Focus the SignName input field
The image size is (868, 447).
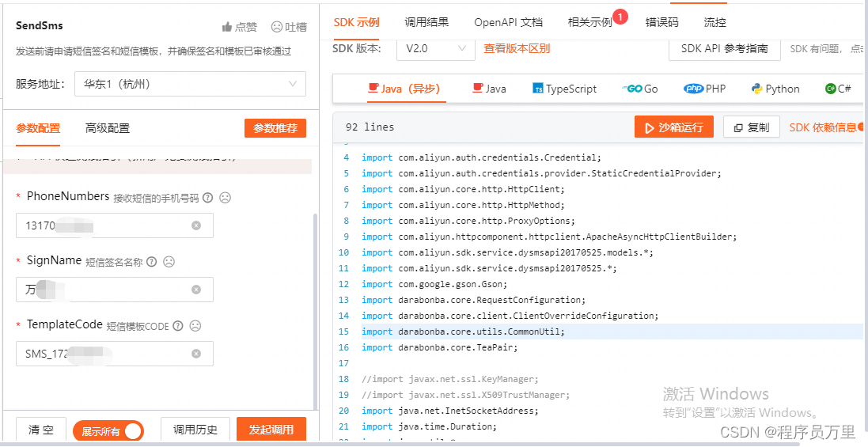coord(115,290)
